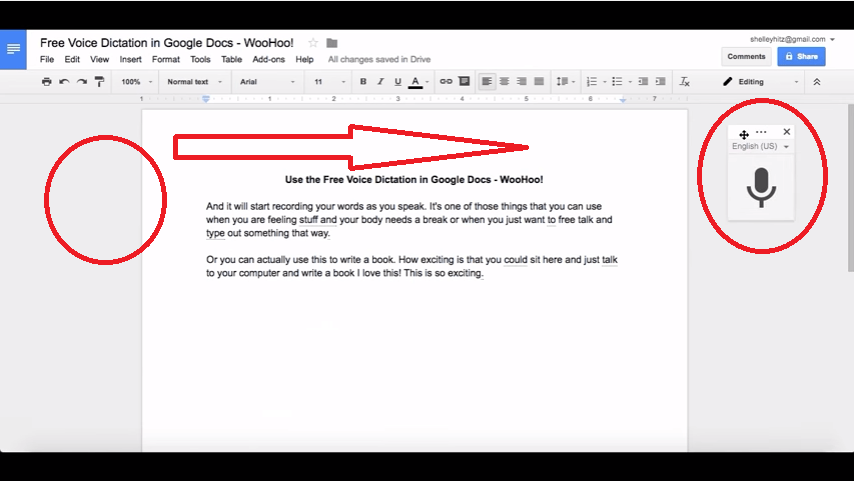The height and width of the screenshot is (481, 854).
Task: Insert a link
Action: pyautogui.click(x=446, y=82)
